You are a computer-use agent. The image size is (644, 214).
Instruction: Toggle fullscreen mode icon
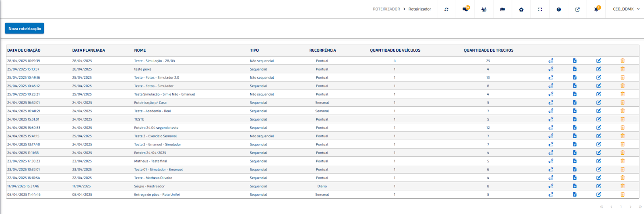point(540,9)
